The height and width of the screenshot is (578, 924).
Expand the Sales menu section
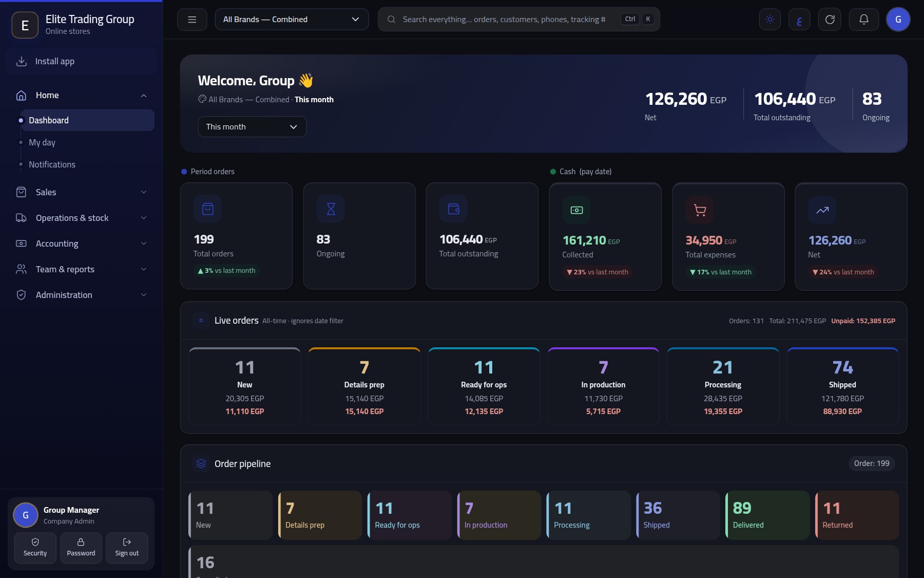[82, 192]
